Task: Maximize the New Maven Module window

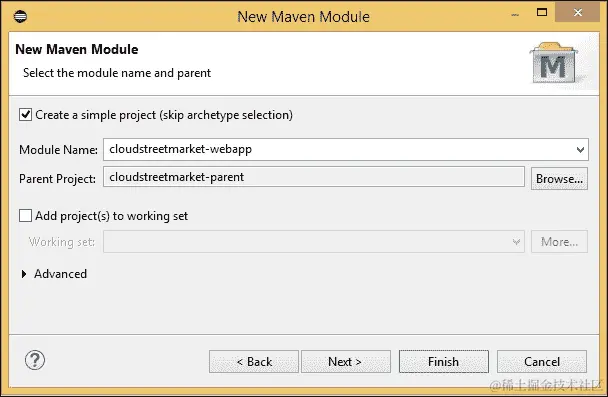Action: 542,13
